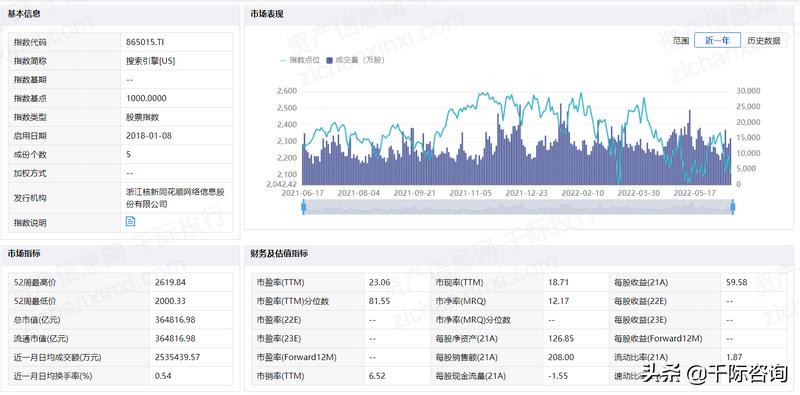Click the 市销率(TTM) value 6.52
The width and height of the screenshot is (800, 395).
tap(377, 376)
